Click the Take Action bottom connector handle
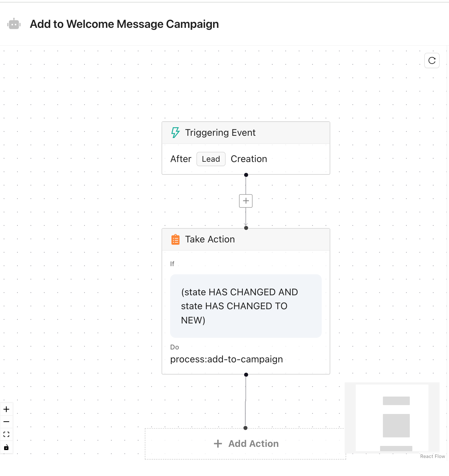The image size is (449, 476). tap(246, 375)
